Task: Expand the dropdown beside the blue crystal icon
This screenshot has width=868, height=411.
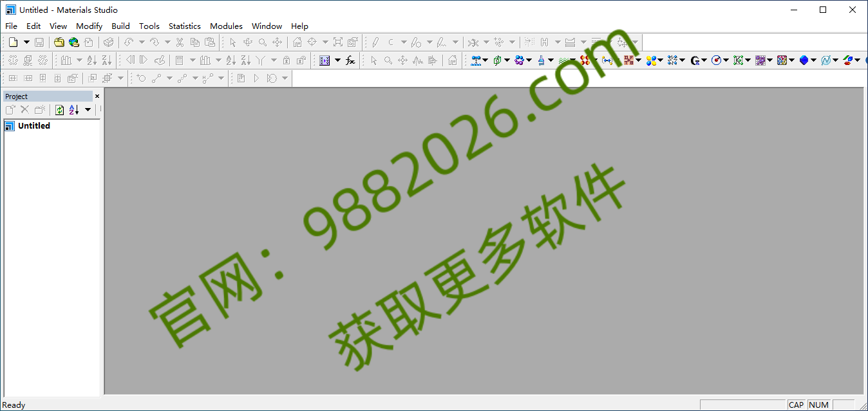Action: 814,60
